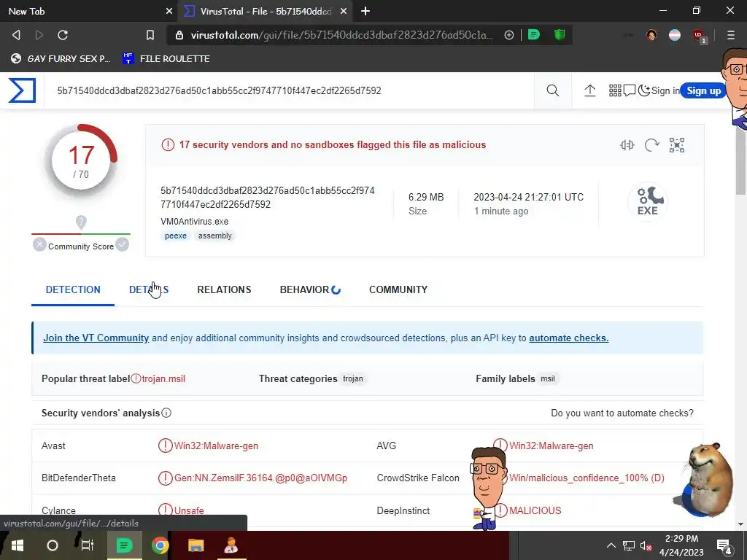Select the DETECTION tab
The image size is (747, 560).
(x=73, y=289)
